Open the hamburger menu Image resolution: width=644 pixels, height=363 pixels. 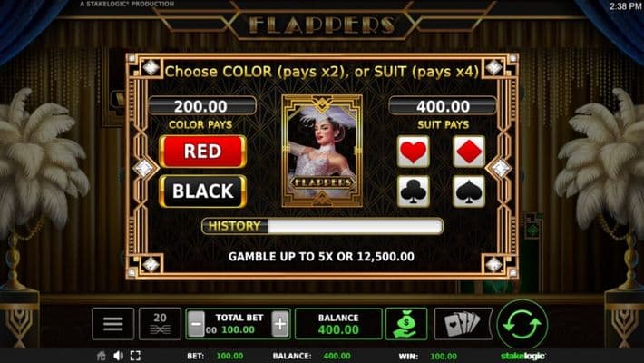click(x=113, y=324)
